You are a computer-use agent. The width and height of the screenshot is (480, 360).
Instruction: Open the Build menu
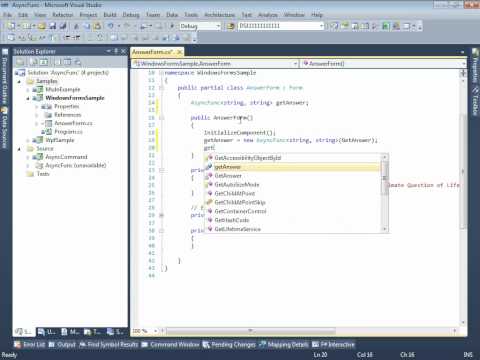110,15
